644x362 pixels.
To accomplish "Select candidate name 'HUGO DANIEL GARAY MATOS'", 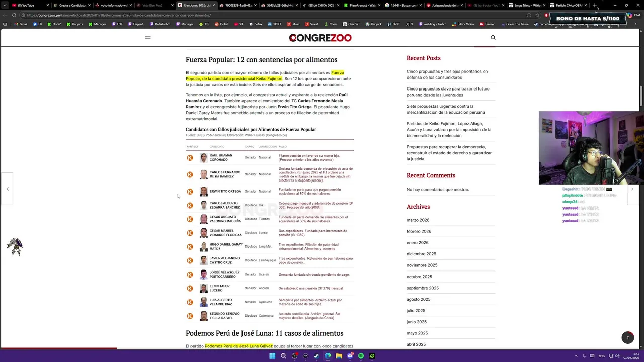I will [226, 246].
